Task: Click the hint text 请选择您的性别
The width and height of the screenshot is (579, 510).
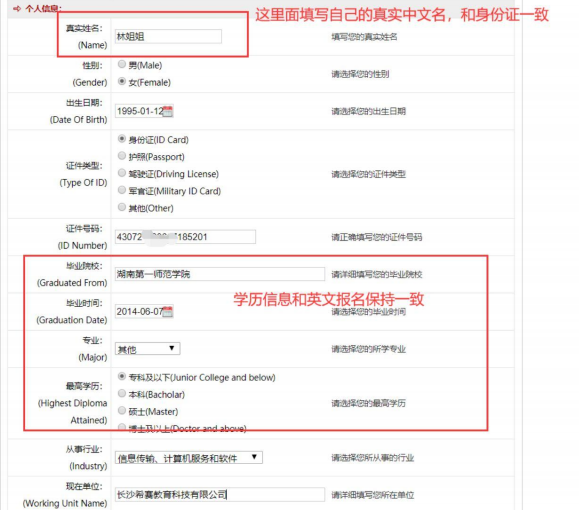Action: tap(360, 74)
